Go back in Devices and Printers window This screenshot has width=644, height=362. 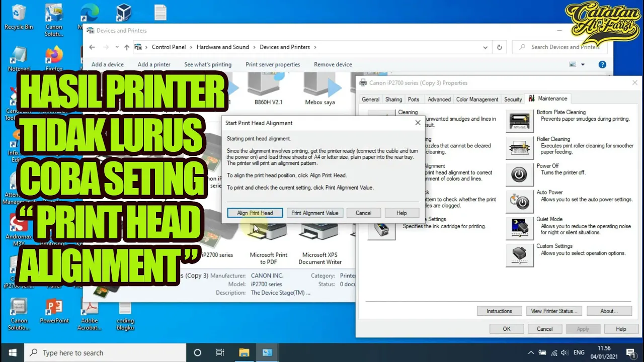92,47
